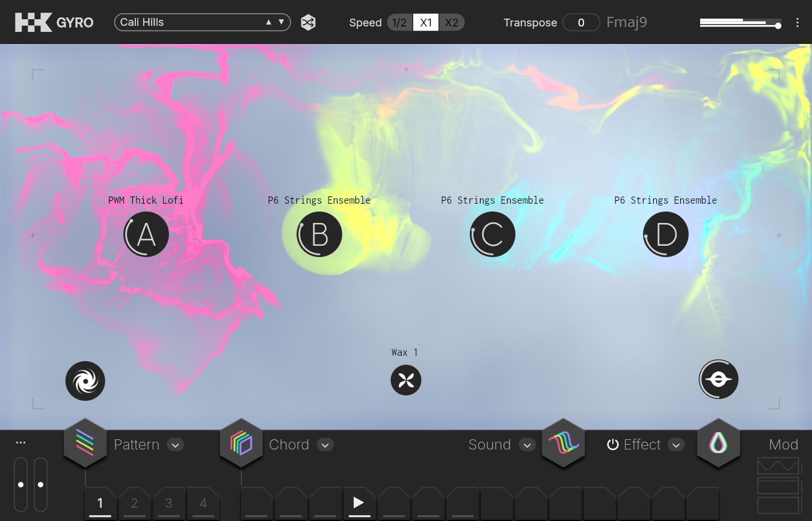
Task: Click the Sound rainbow wave hexagon icon
Action: pyautogui.click(x=564, y=444)
